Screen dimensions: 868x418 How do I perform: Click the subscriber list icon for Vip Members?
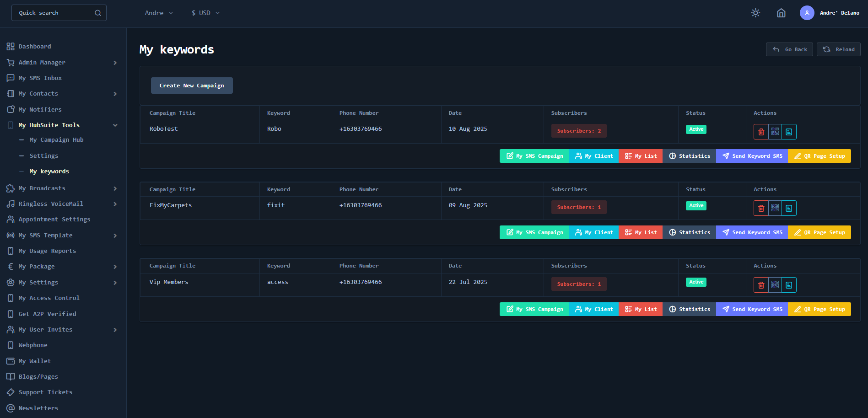(789, 284)
